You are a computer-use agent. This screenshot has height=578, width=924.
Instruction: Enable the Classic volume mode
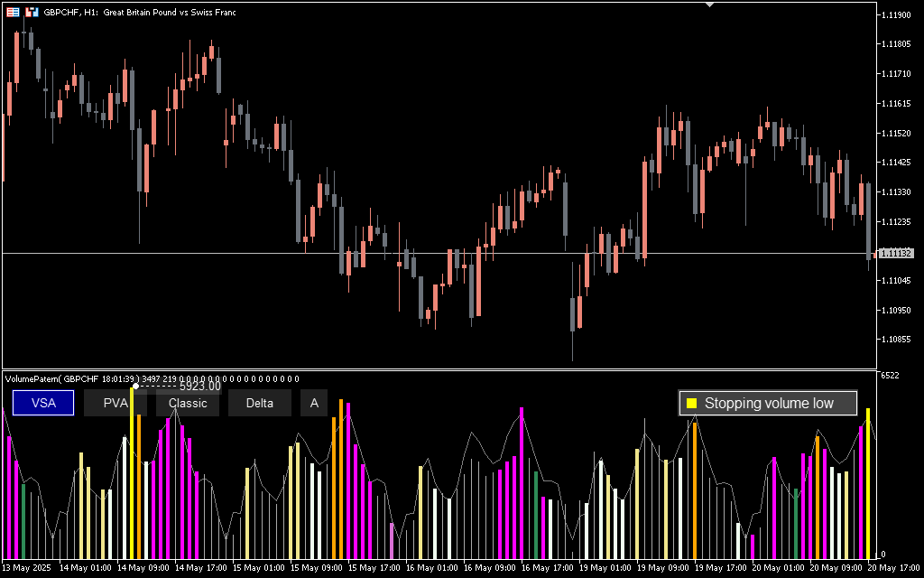point(188,403)
